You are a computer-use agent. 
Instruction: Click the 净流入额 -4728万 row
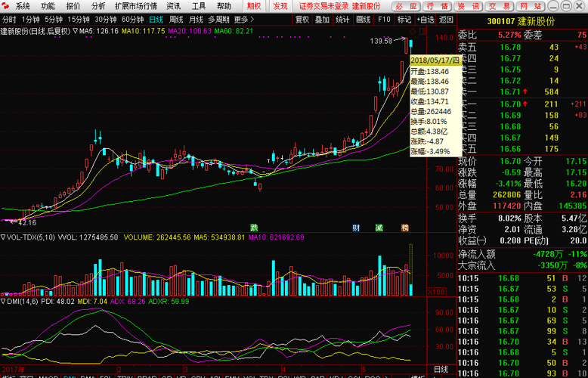tap(522, 255)
